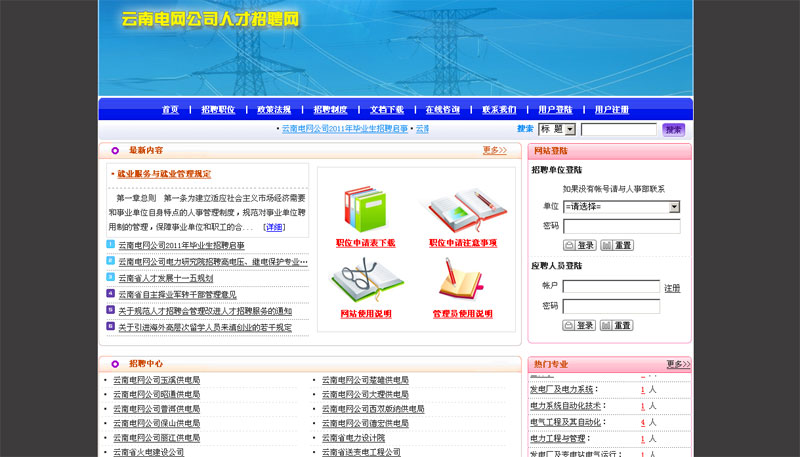The height and width of the screenshot is (457, 800).
Task: Click the search keyword text box
Action: [618, 129]
